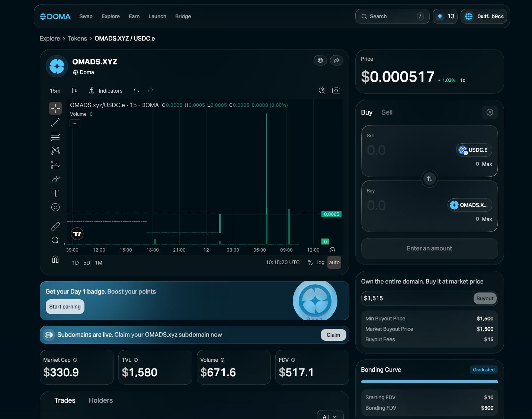The width and height of the screenshot is (532, 419).
Task: Open the emoji icons tool
Action: [55, 207]
